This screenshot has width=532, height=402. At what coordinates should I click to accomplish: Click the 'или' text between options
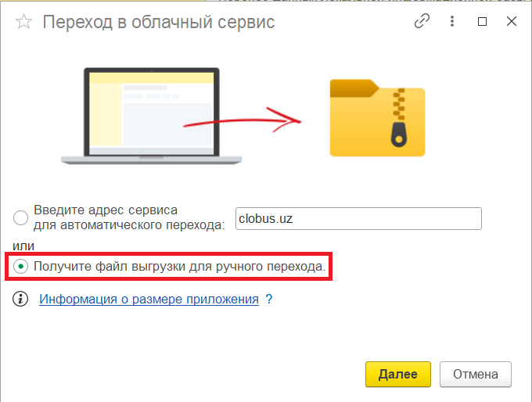coord(22,246)
